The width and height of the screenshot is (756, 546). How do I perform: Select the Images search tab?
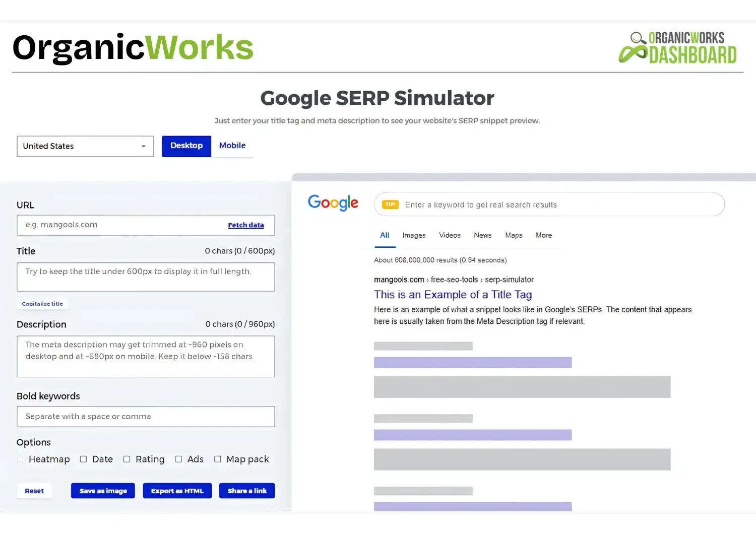click(414, 235)
